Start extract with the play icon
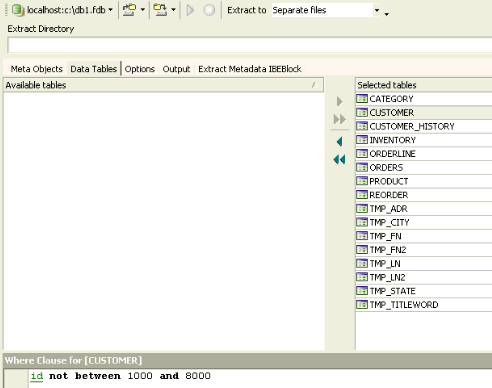Viewport: 492px width, 388px height. tap(190, 10)
